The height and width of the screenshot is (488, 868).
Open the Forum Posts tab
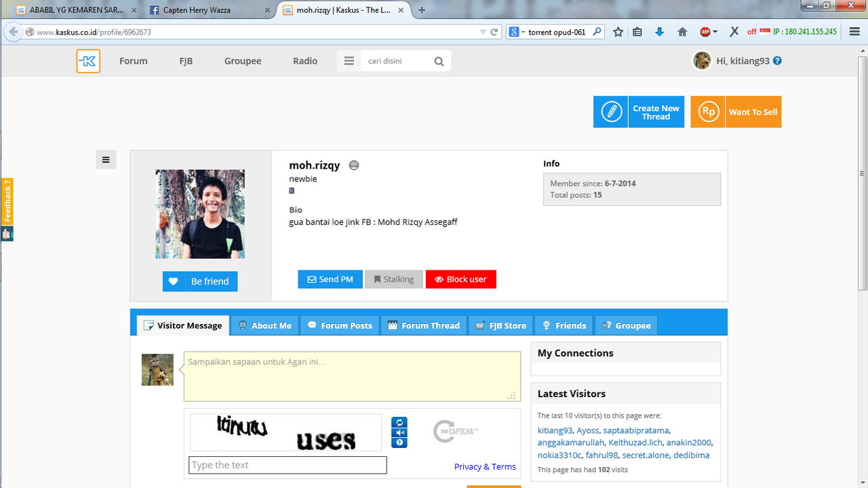(340, 325)
